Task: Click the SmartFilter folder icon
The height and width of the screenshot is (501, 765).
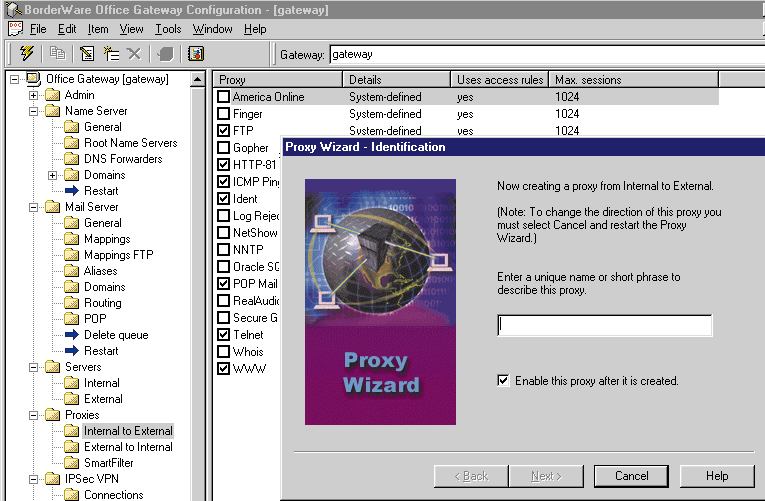Action: tap(71, 462)
